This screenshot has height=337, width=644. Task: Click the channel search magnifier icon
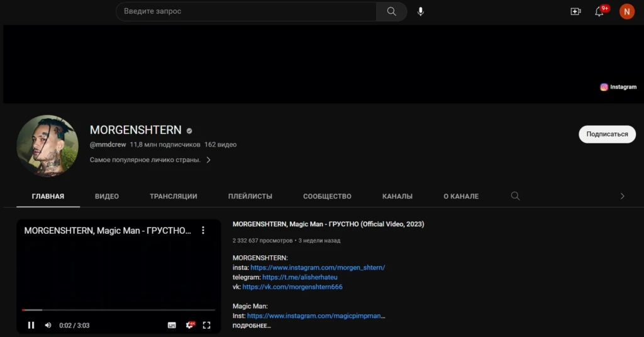click(x=515, y=196)
